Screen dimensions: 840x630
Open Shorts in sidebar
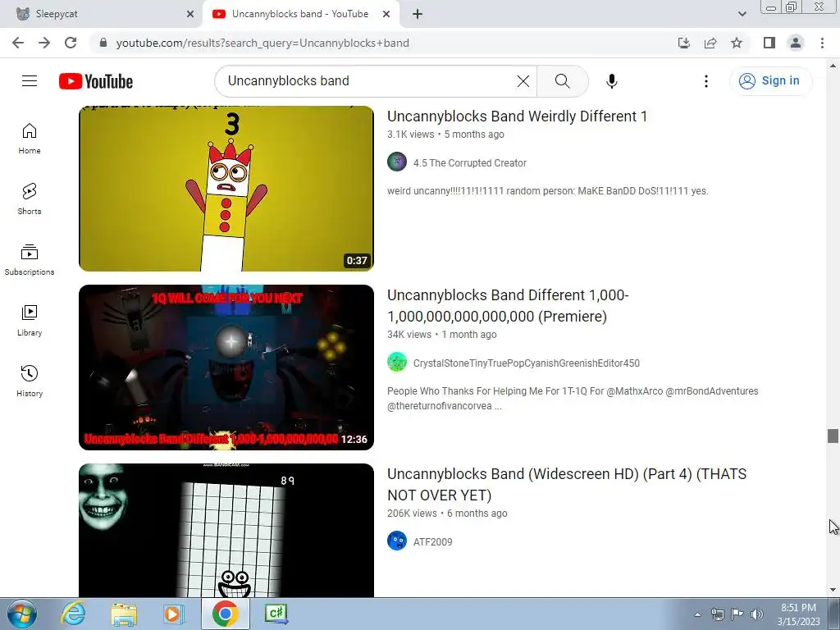tap(30, 199)
